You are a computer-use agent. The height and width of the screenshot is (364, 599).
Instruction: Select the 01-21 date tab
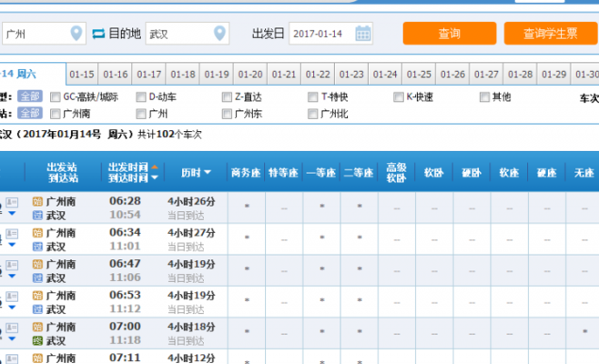coord(284,74)
